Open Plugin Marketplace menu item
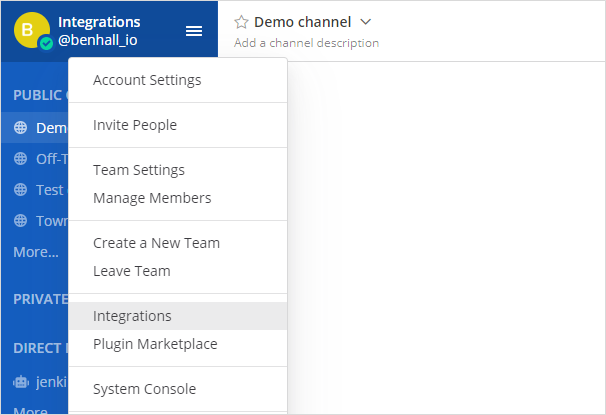 pos(178,344)
